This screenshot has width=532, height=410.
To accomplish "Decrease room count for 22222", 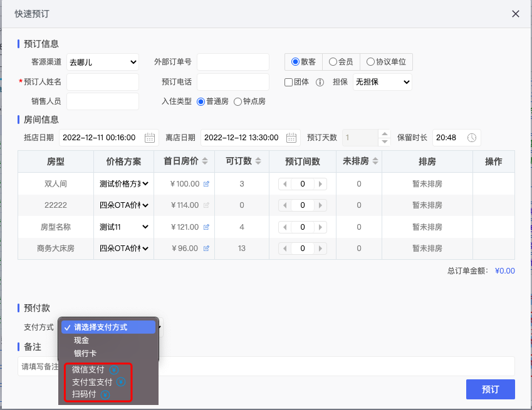I will (285, 205).
